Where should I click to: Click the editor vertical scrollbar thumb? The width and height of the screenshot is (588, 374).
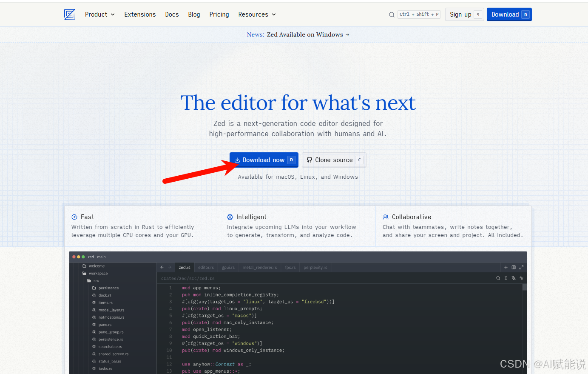(x=525, y=287)
